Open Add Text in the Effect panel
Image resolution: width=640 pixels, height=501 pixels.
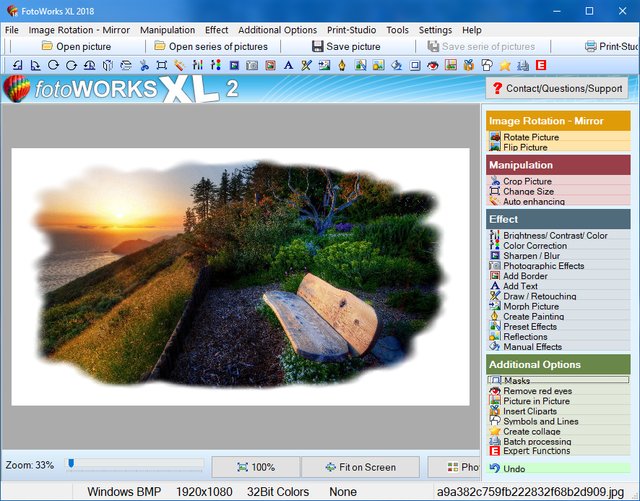click(558, 286)
